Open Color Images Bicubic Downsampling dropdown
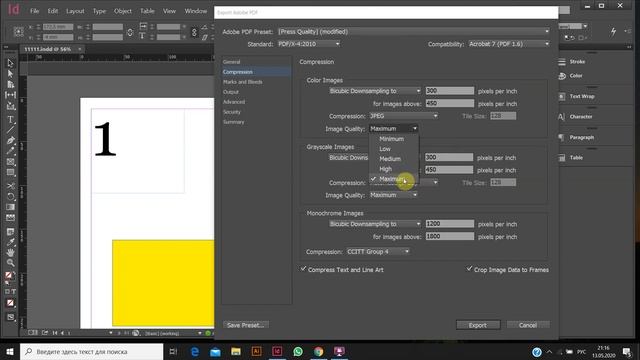The image size is (640, 360). click(x=375, y=91)
